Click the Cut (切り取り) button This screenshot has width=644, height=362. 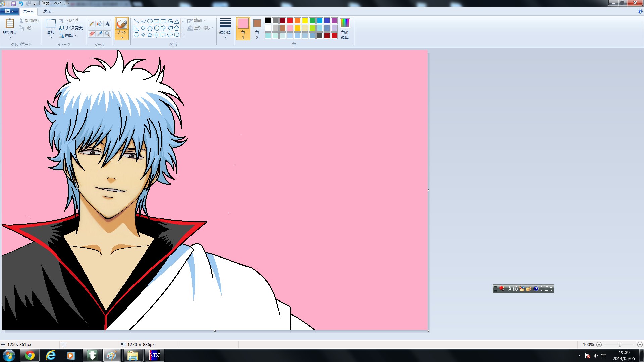pyautogui.click(x=29, y=20)
